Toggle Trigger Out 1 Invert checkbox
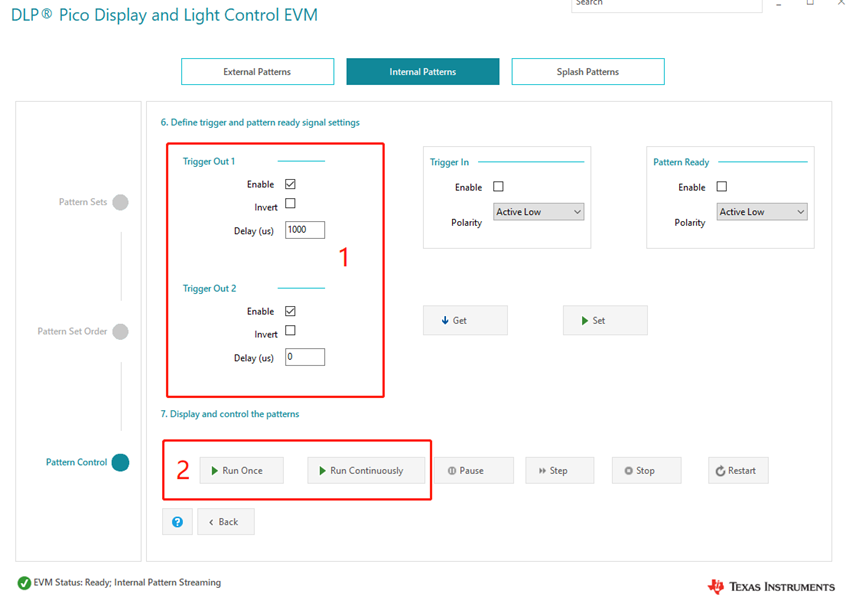This screenshot has width=846, height=597. (x=290, y=203)
